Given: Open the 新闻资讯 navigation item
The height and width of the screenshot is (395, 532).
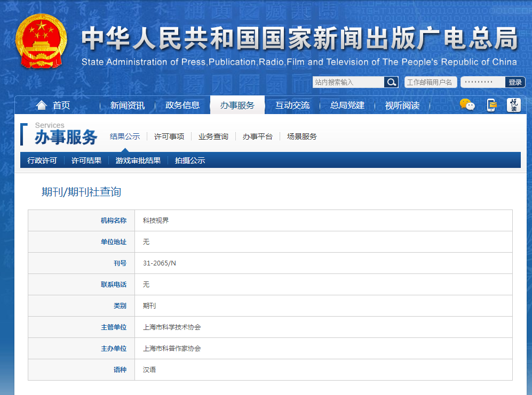Looking at the screenshot, I should pyautogui.click(x=127, y=106).
